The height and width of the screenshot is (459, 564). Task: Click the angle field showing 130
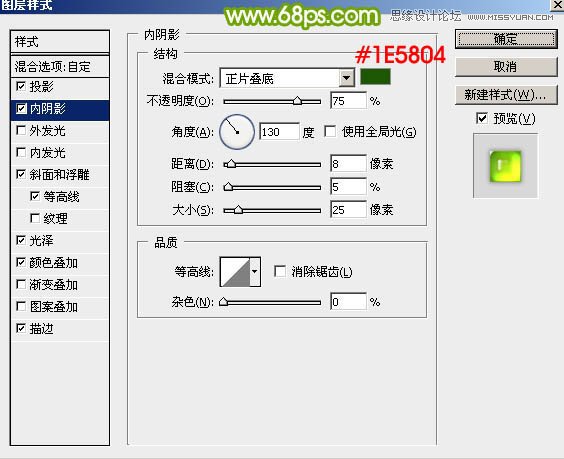[x=279, y=132]
